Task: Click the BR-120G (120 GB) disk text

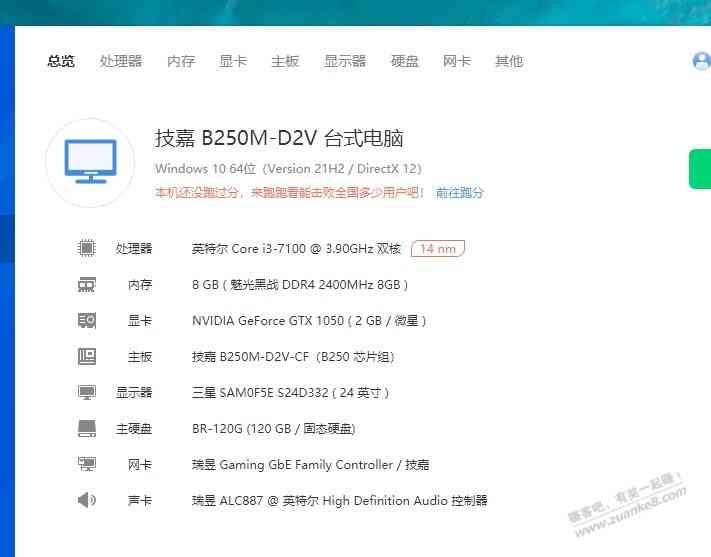Action: click(273, 429)
